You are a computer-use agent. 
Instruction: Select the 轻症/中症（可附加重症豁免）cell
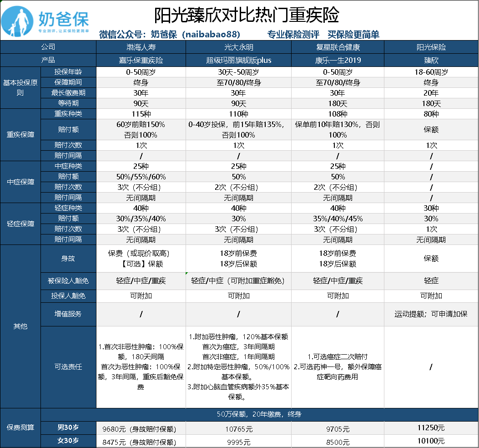coord(238,281)
